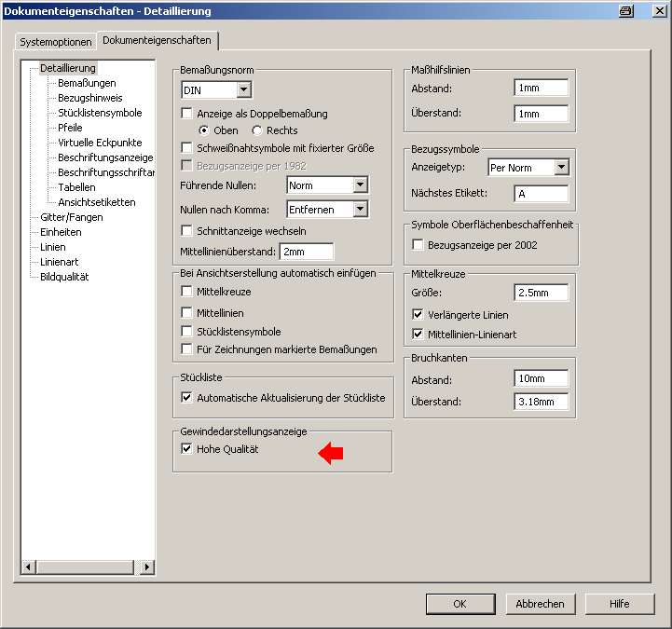Open Bildqualität settings
672x629 pixels.
(64, 277)
